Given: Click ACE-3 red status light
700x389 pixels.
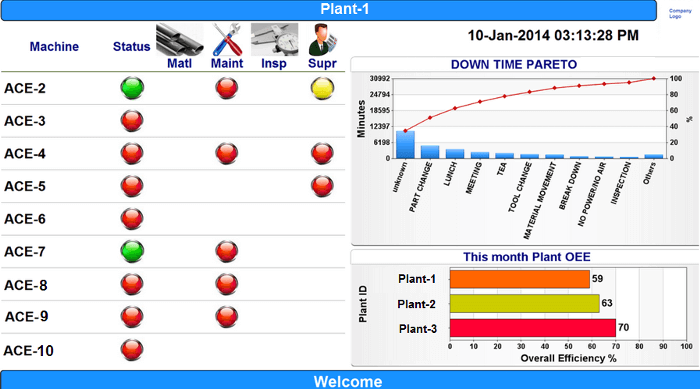Looking at the screenshot, I should [x=132, y=121].
